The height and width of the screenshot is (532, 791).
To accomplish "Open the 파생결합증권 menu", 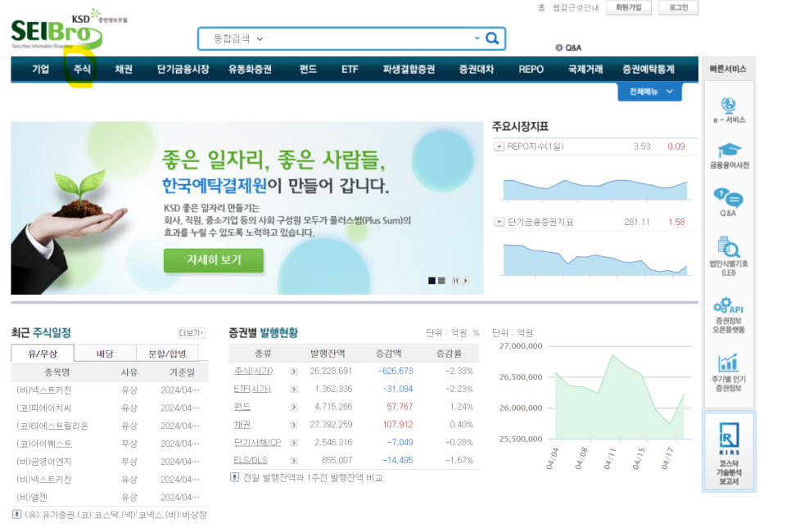I will click(409, 69).
